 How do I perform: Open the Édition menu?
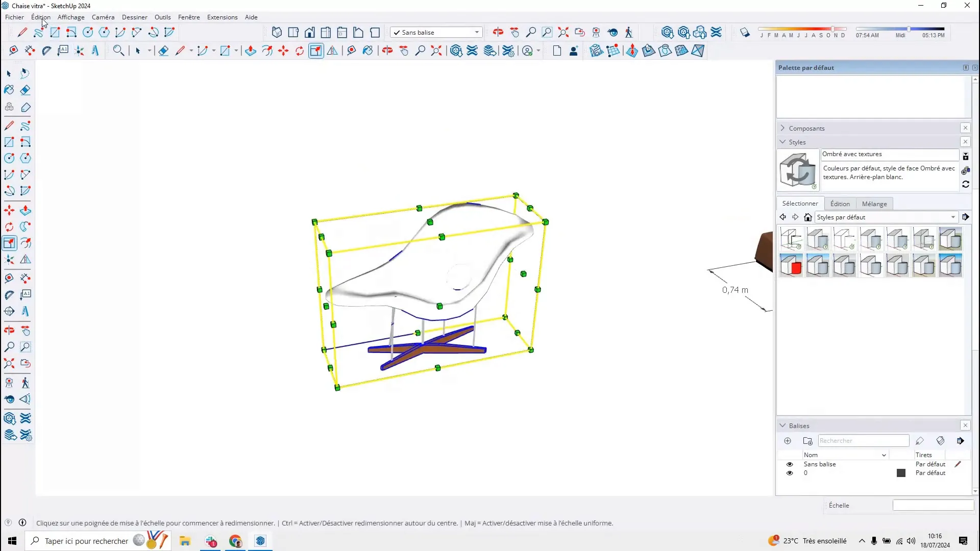point(40,17)
